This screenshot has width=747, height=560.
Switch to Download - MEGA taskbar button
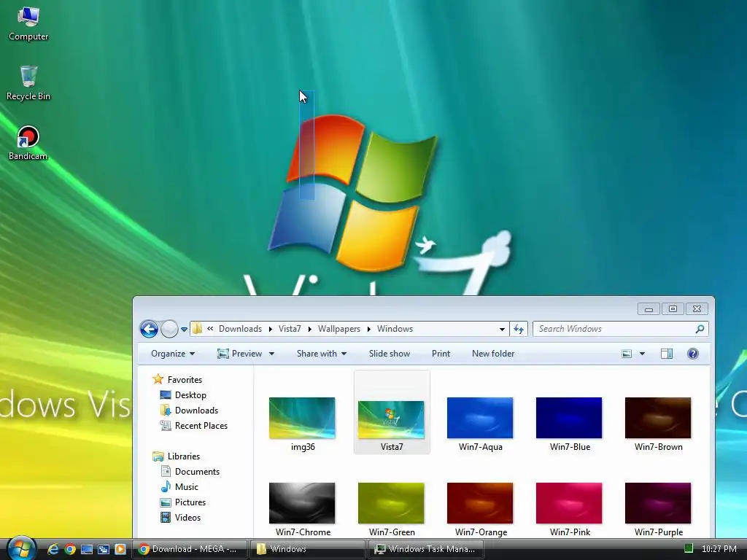189,549
